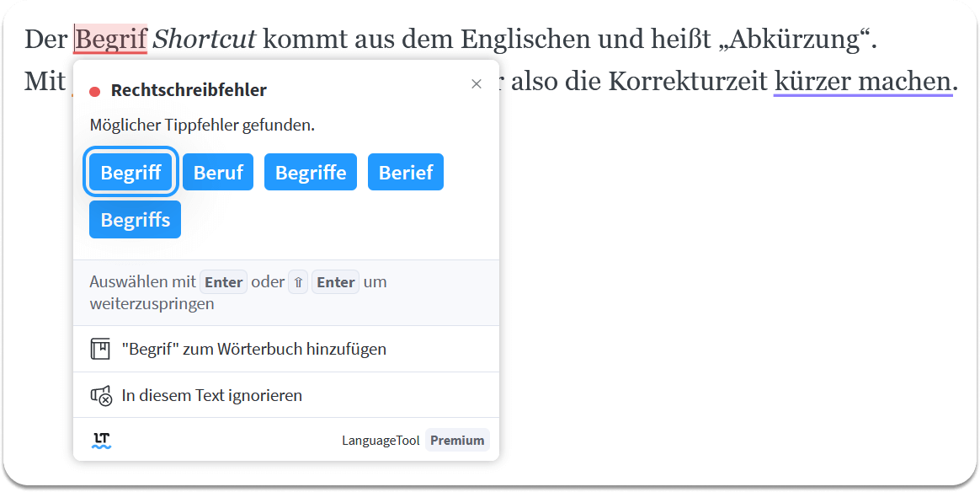Click the LanguageTool LT logo icon
Viewport: 980px width, 492px height.
101,441
